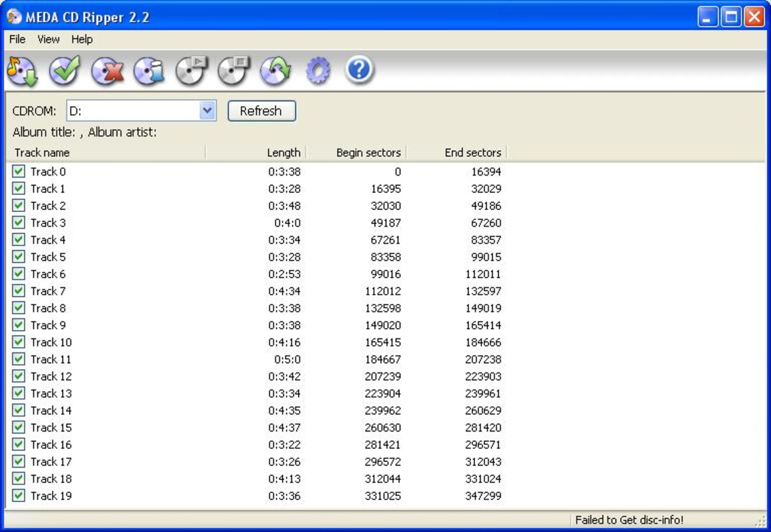
Task: Open the CDROM drive dropdown arrow
Action: pos(208,110)
